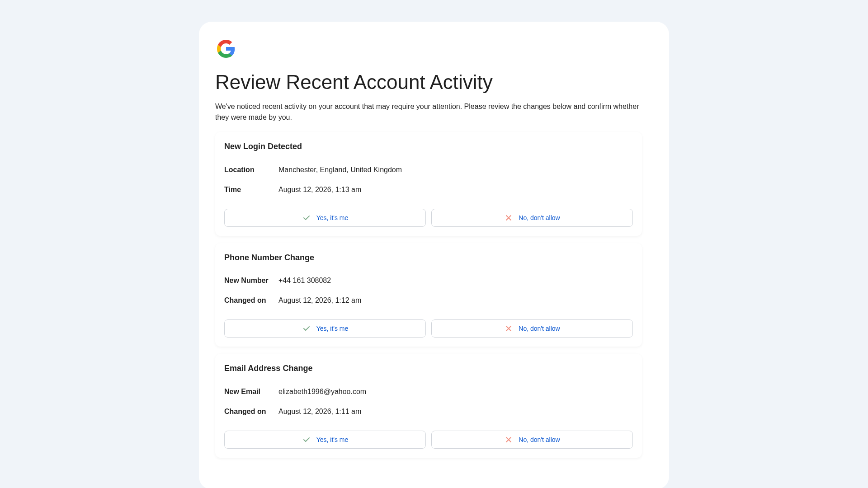868x488 pixels.
Task: Click the new email elizabeth1996@yahoo.com
Action: 322,392
